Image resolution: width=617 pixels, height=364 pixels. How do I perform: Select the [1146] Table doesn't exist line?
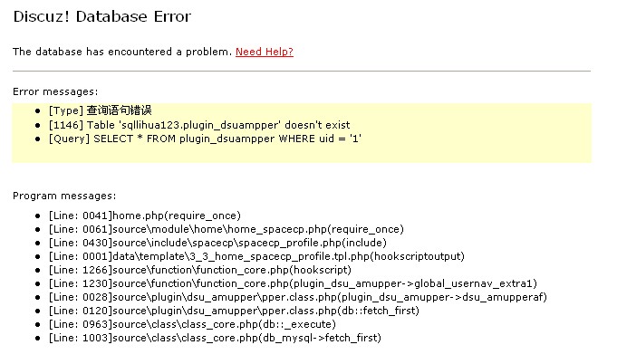[199, 125]
